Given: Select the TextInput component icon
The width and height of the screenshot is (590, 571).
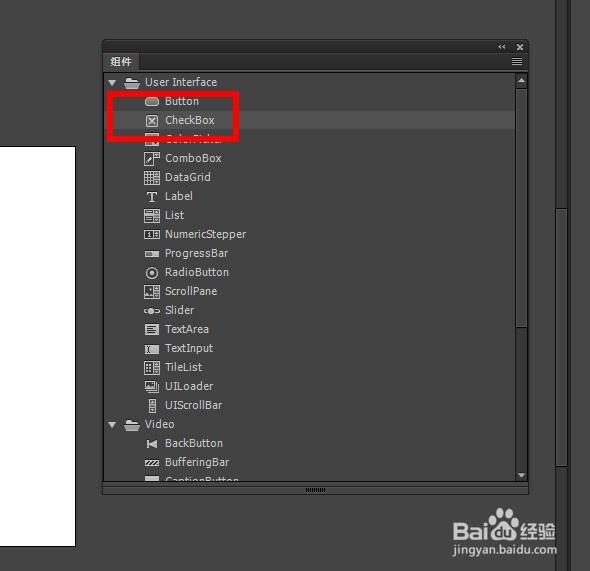Looking at the screenshot, I should 152,349.
